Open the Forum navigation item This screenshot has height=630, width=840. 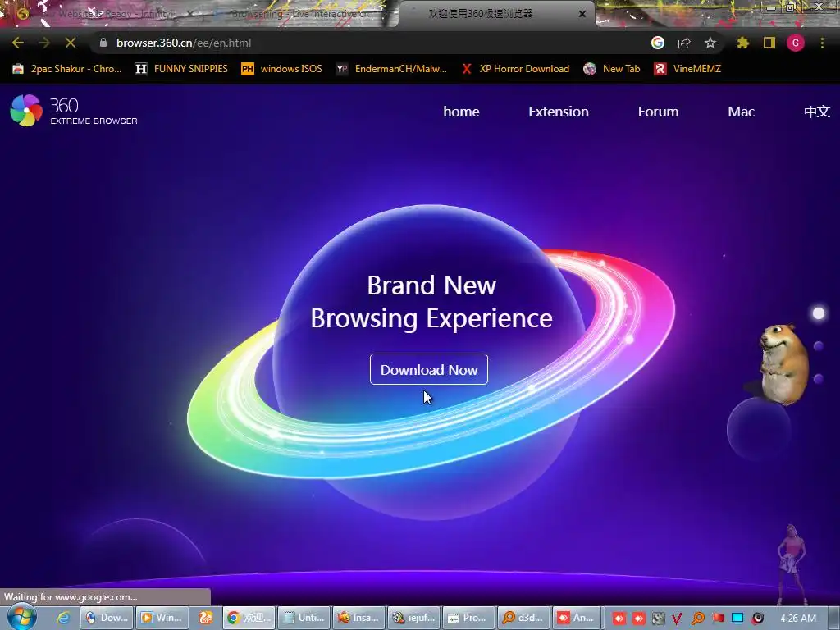[x=658, y=112]
